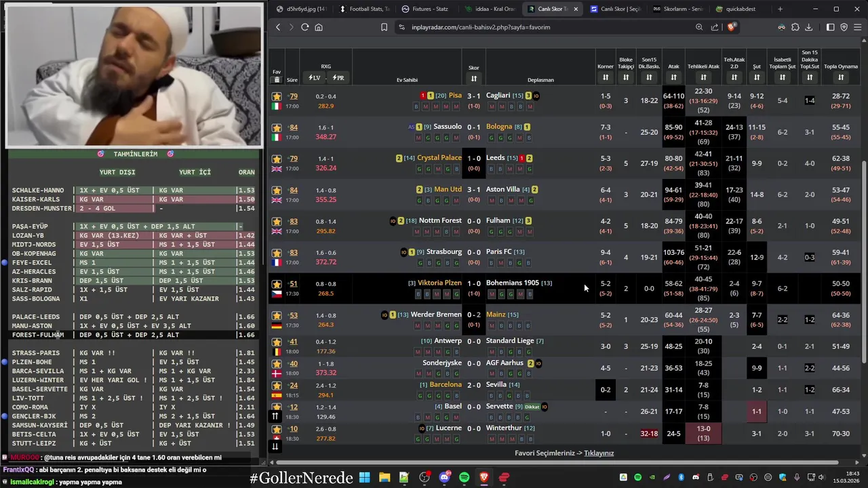
Task: Open browser downloads
Action: coord(810,27)
